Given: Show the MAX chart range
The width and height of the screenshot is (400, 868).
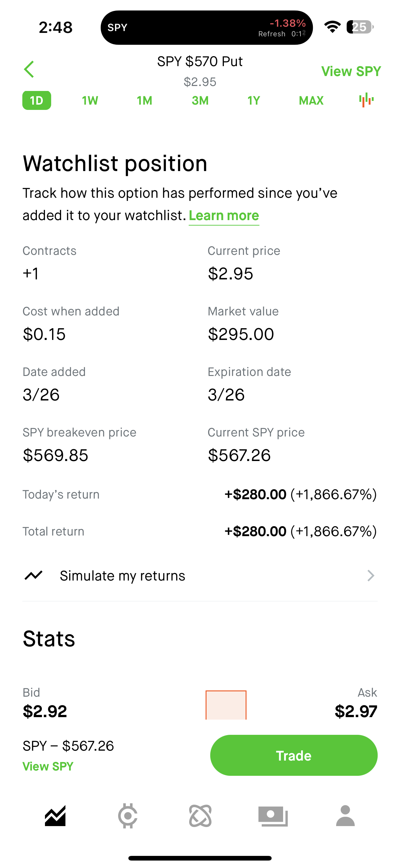Looking at the screenshot, I should pyautogui.click(x=311, y=100).
